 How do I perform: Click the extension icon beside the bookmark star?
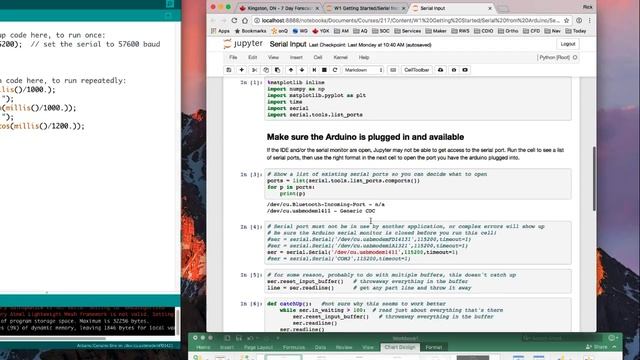(579, 20)
